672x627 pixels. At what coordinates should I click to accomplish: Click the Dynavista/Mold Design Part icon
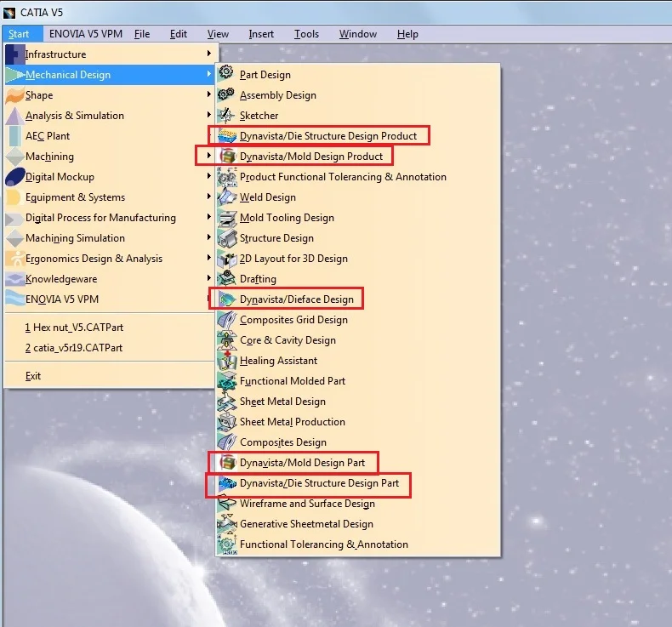[x=228, y=463]
